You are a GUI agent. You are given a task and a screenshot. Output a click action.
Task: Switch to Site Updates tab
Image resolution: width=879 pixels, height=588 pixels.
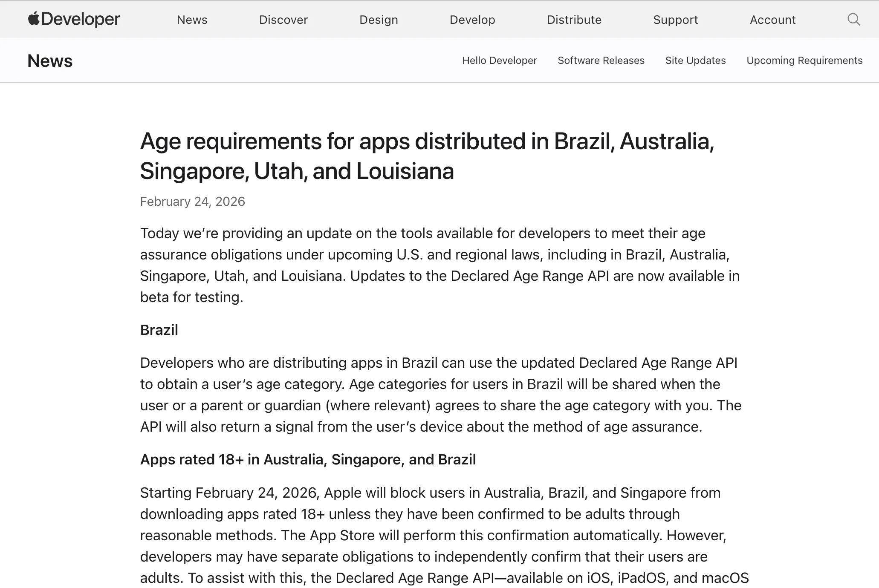695,61
